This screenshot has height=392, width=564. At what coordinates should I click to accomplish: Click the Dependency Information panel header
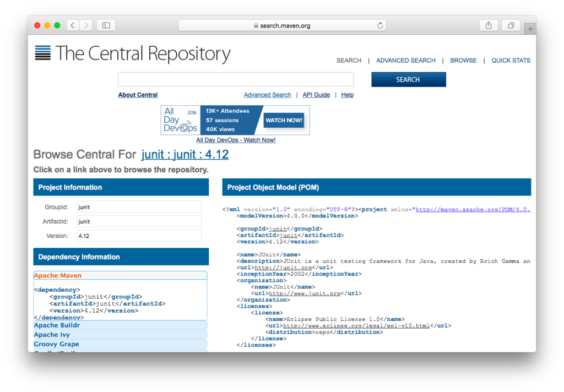(x=121, y=257)
